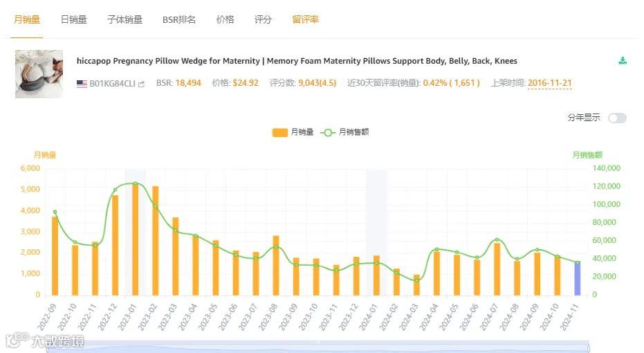The image size is (644, 353).
Task: Switch to the BSR排名 tab
Action: point(179,19)
